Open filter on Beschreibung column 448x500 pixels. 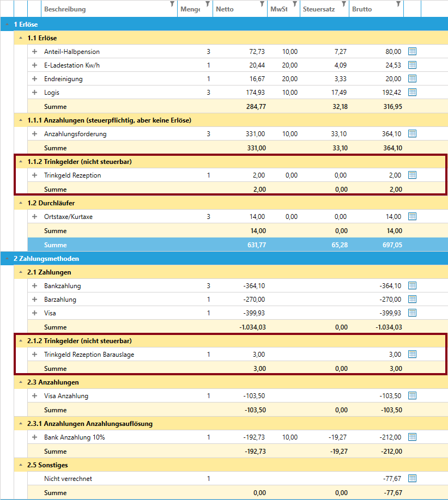click(x=172, y=4)
